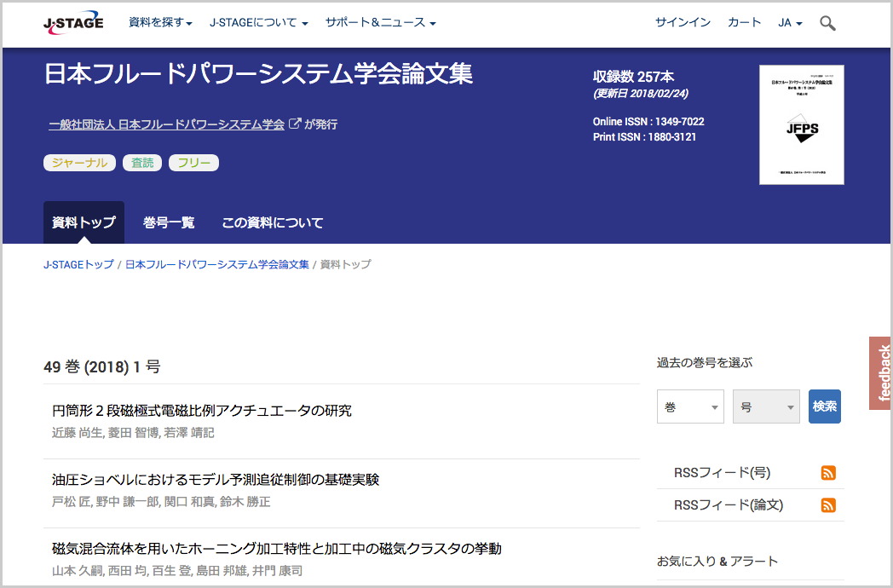Click authors line 近藤 尚生, 菱田 智博, 若澤 靖記
The width and height of the screenshot is (893, 588).
(x=133, y=433)
